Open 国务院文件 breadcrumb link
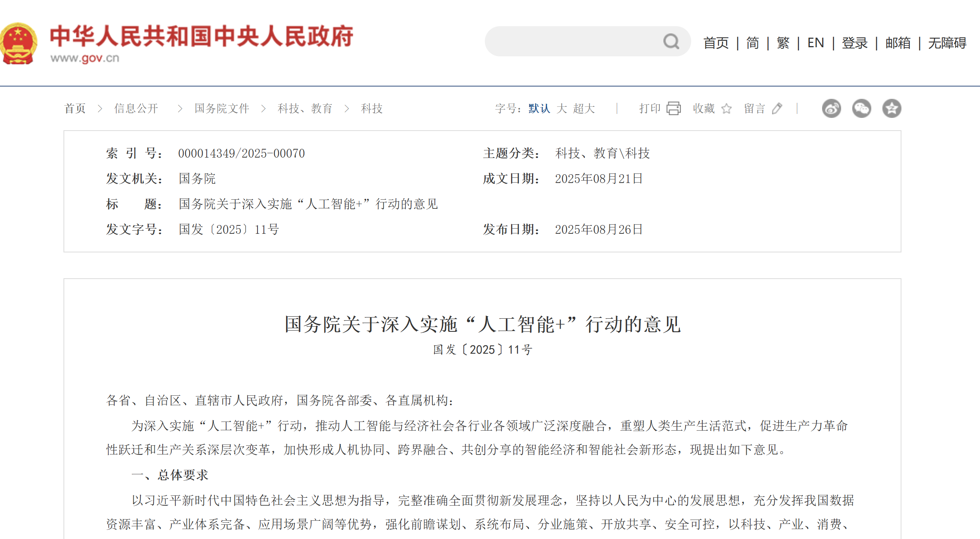Image resolution: width=980 pixels, height=539 pixels. (x=222, y=108)
